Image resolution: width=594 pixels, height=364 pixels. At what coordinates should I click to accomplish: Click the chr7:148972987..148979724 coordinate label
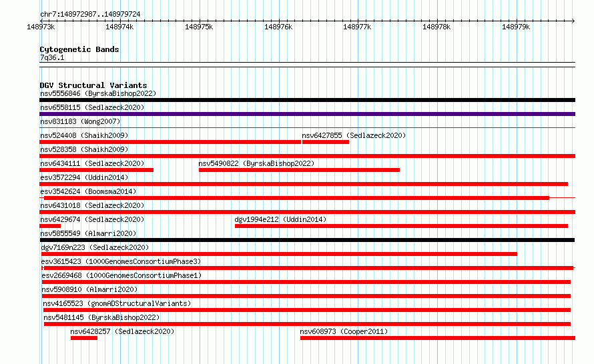[90, 15]
